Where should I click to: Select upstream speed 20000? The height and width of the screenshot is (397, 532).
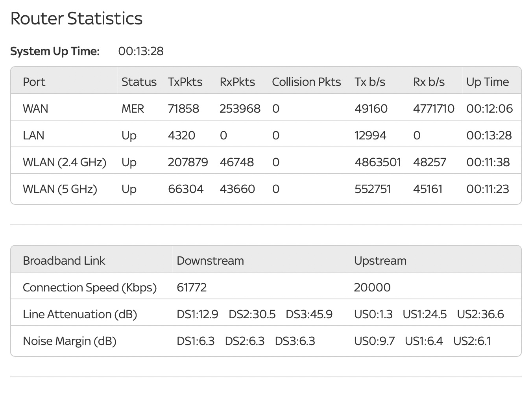(x=372, y=288)
